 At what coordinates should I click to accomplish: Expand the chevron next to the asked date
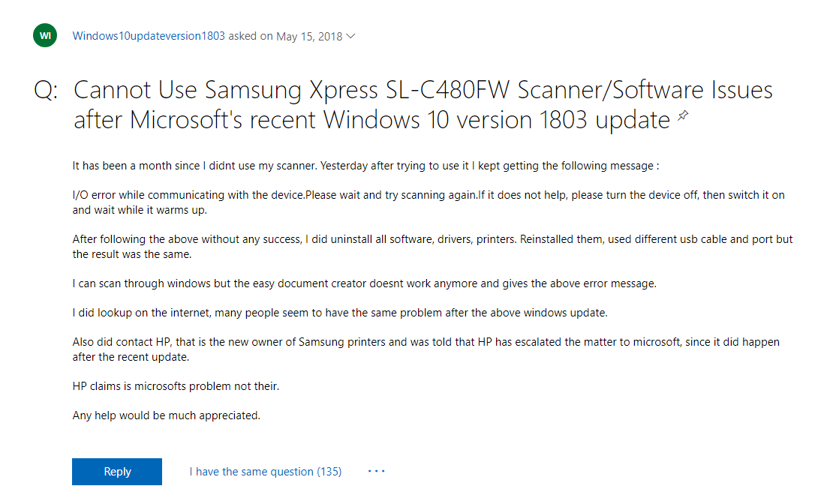point(350,36)
